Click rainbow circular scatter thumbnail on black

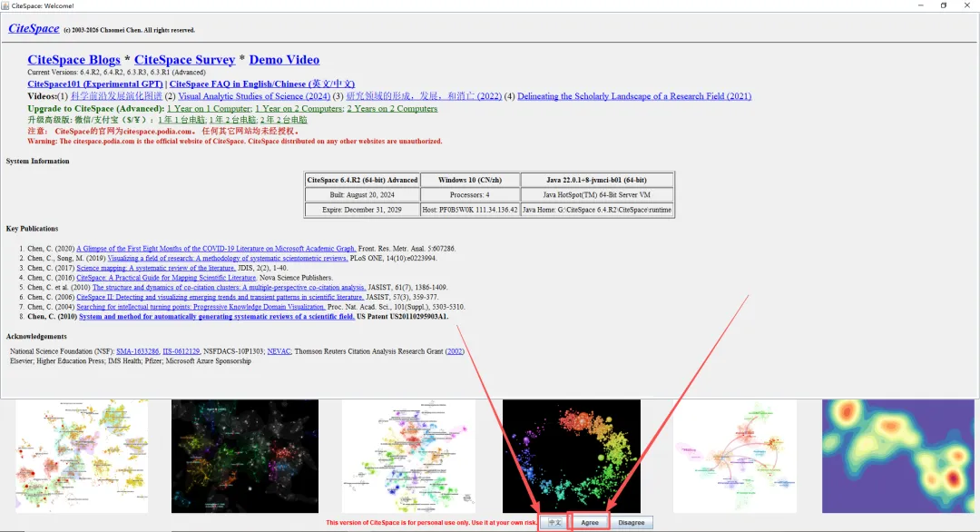[572, 457]
